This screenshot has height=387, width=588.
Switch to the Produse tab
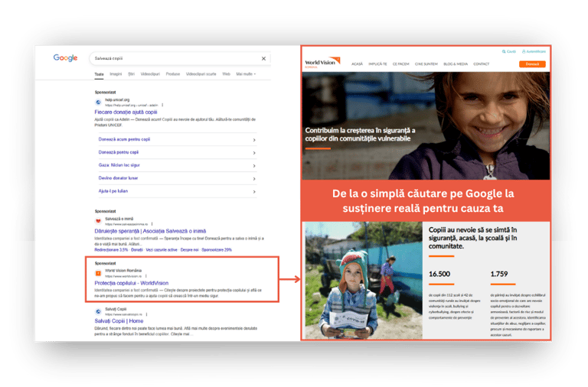click(x=173, y=74)
